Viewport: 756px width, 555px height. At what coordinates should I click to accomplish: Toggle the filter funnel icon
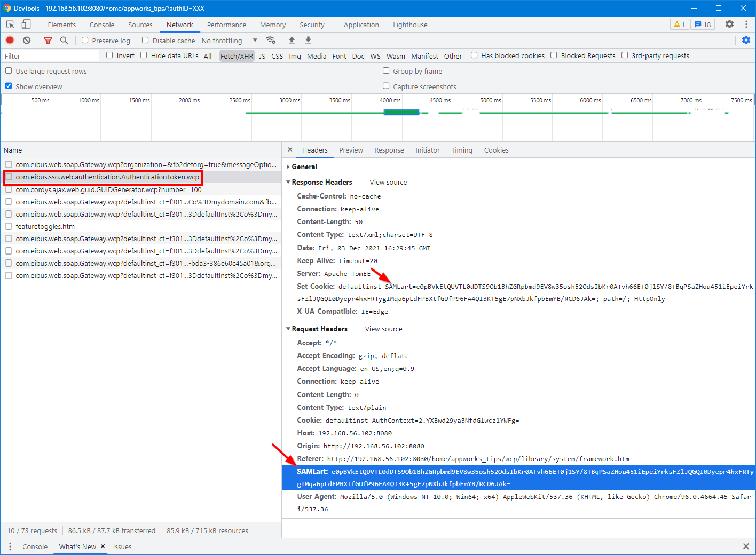[x=48, y=41]
